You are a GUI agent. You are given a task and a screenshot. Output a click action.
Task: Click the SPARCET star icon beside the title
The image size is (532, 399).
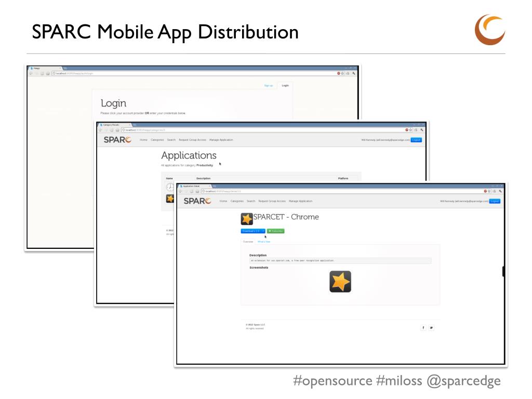(x=247, y=219)
